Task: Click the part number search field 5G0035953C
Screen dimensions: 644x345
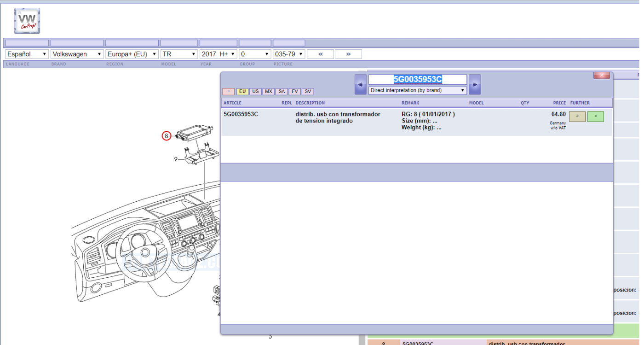Action: click(x=418, y=79)
